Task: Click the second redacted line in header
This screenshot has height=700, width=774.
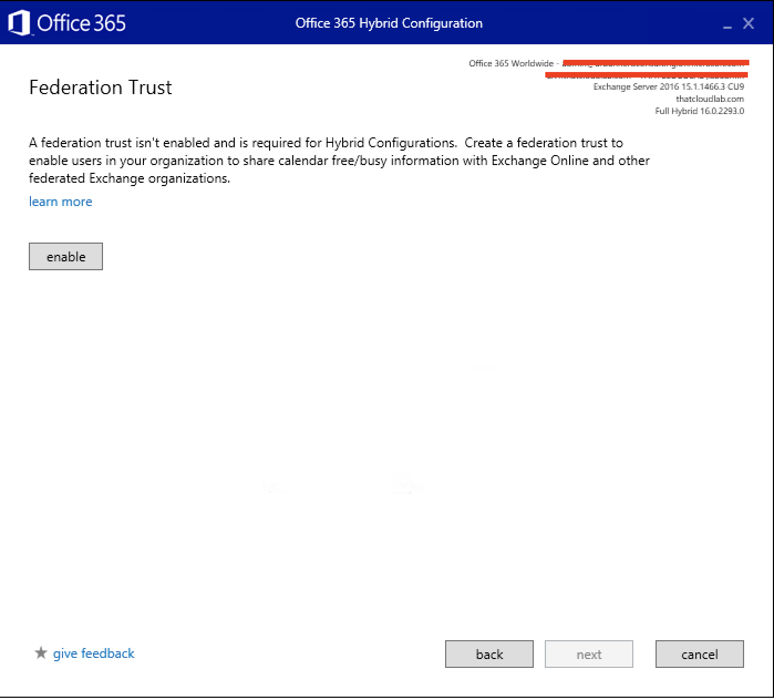Action: point(646,75)
